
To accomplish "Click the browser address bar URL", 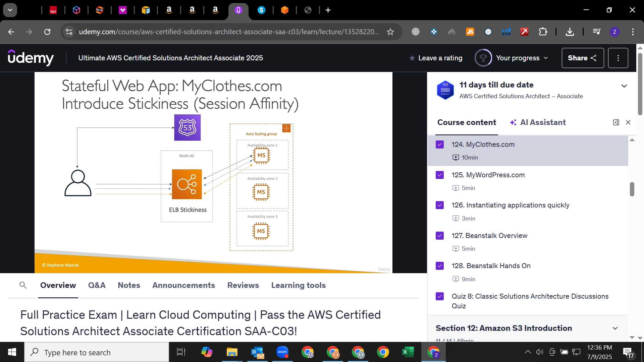I will tap(229, 32).
